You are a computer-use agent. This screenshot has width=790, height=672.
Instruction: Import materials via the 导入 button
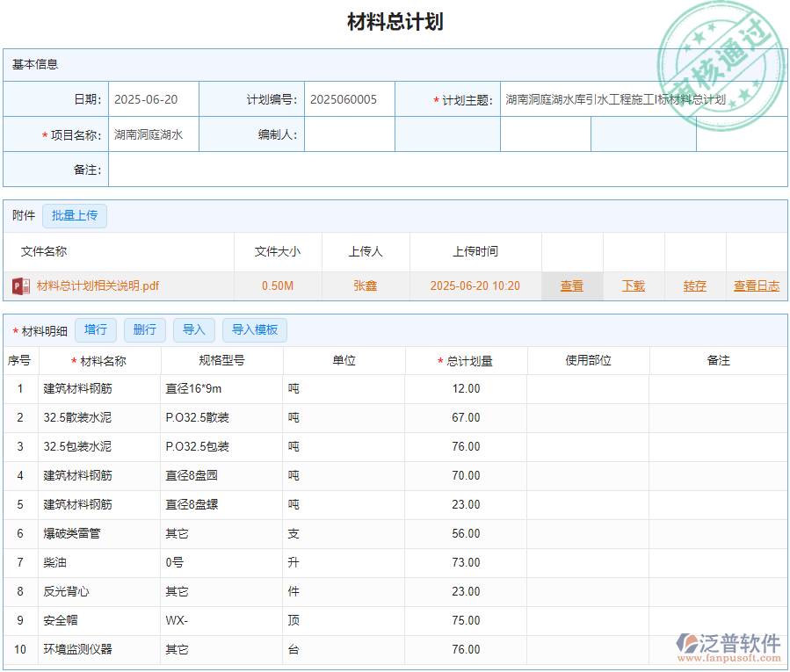click(x=194, y=329)
